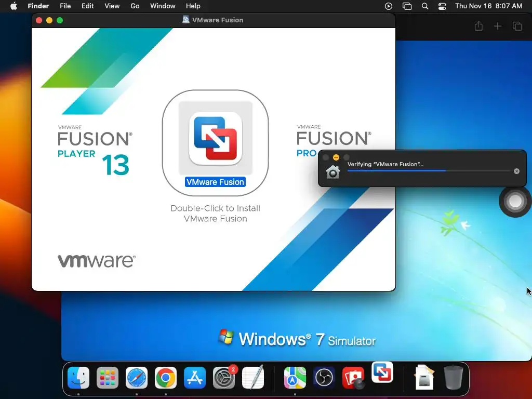Open the Edit menu
Viewport: 532px width, 399px height.
tap(87, 6)
